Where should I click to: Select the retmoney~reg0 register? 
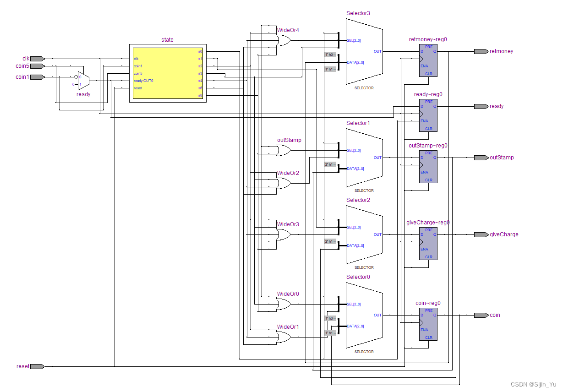[428, 60]
